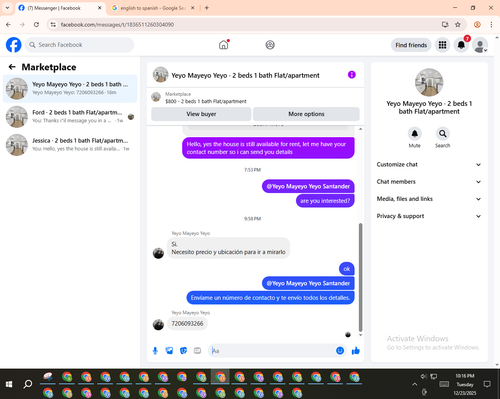Click large listing thumbnail in right panel

pos(429,82)
